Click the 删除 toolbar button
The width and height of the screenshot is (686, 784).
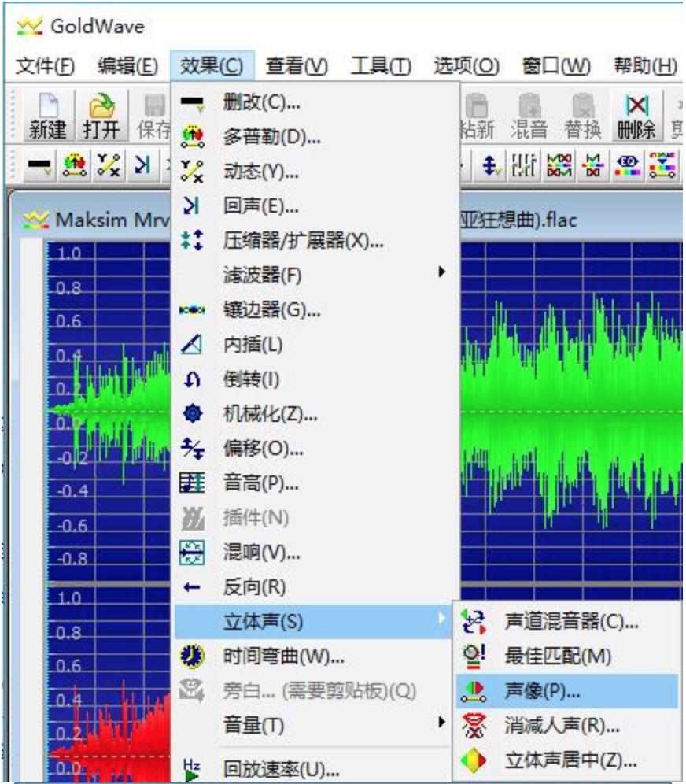point(636,116)
